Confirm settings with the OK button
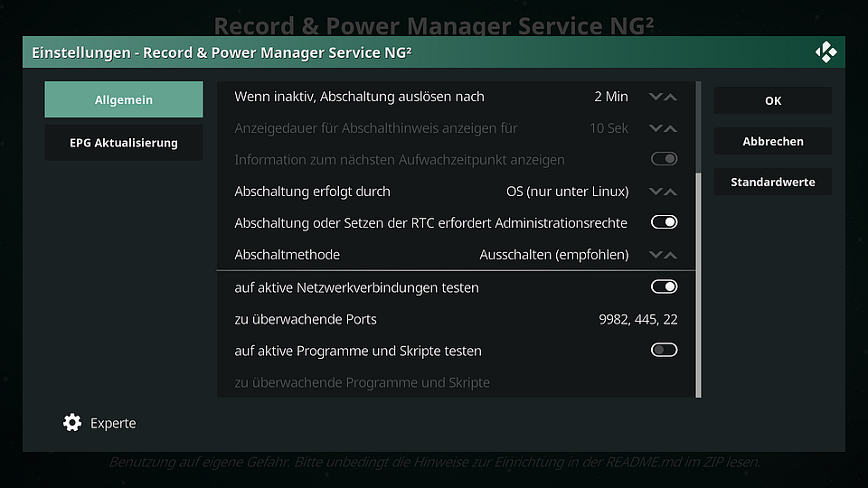The height and width of the screenshot is (488, 868). click(x=773, y=100)
